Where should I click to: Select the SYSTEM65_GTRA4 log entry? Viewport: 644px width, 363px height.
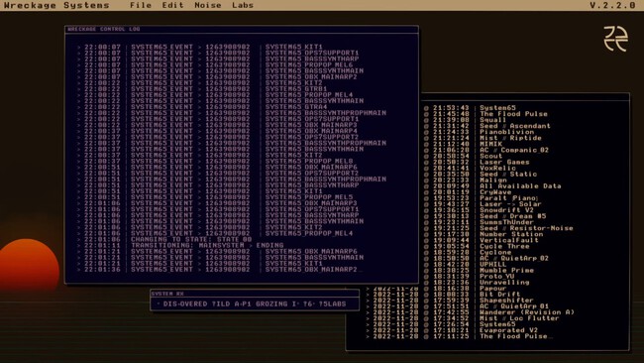click(x=202, y=107)
